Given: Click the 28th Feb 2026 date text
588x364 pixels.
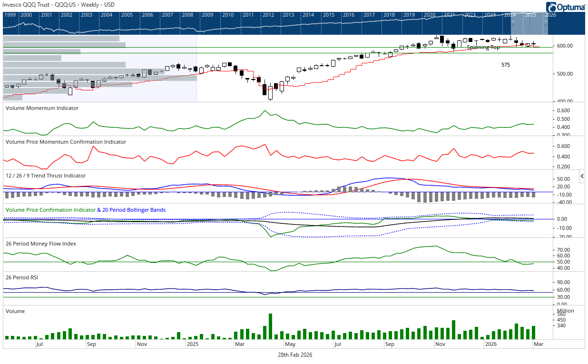Looking at the screenshot, I should (295, 355).
